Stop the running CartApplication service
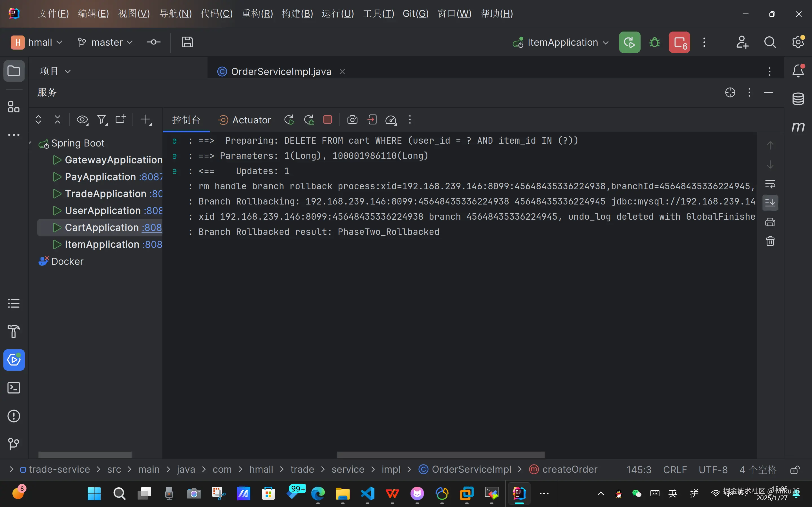Screen dimensions: 812x507 tap(328, 120)
